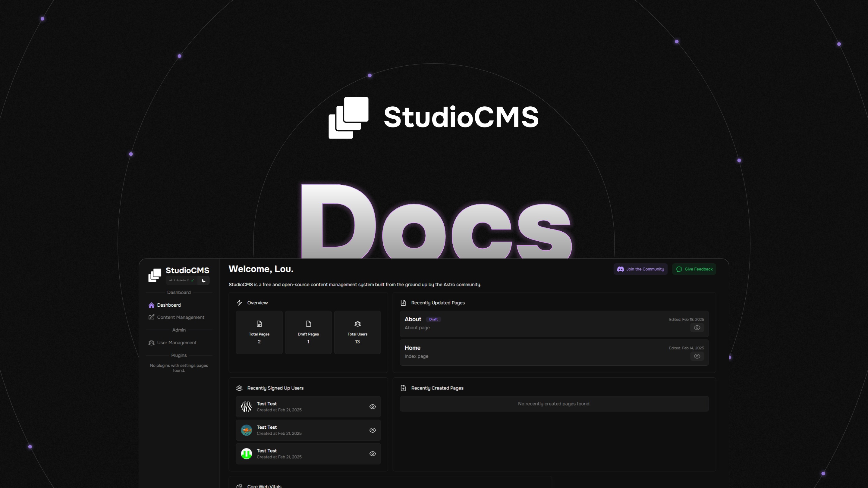View first Test Test user with eye toggle
The image size is (868, 488).
coord(372,406)
